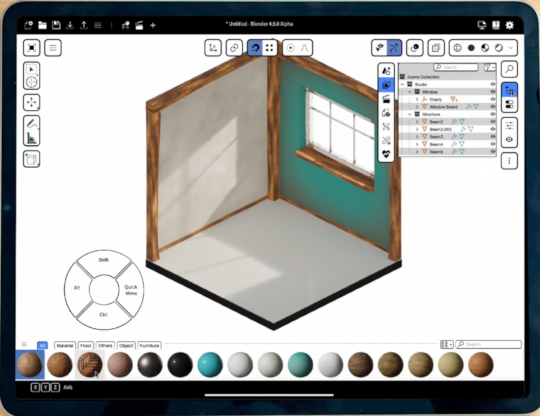Activate the 3D cursor tool
Screen dimensions: 540x416
[x=32, y=82]
